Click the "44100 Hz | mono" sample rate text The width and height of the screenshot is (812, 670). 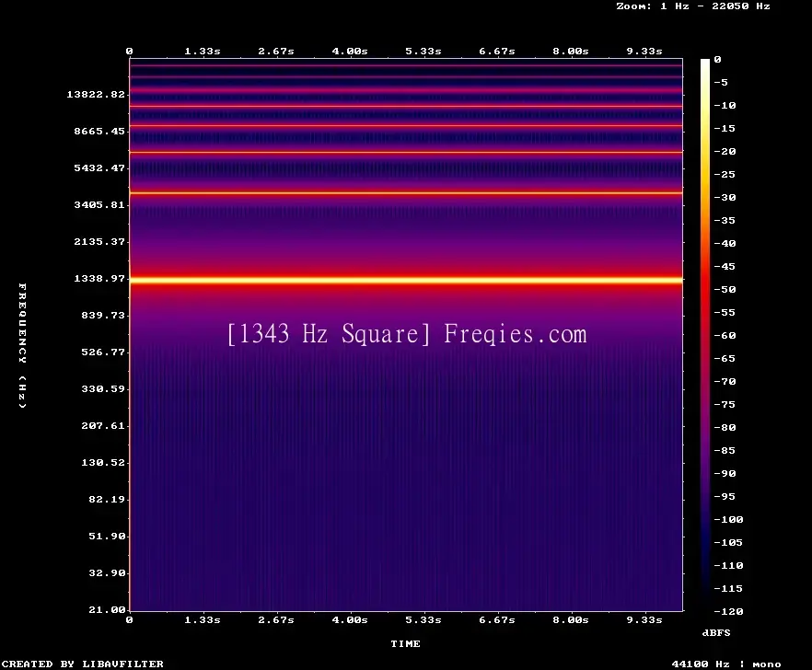pos(726,664)
